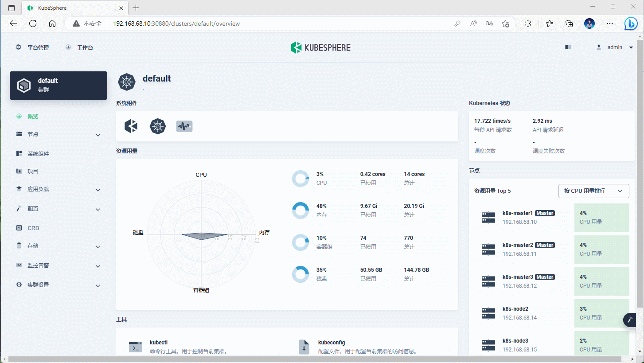The image size is (644, 363).
Task: Open the Bing sidebar icon
Action: coord(631,23)
